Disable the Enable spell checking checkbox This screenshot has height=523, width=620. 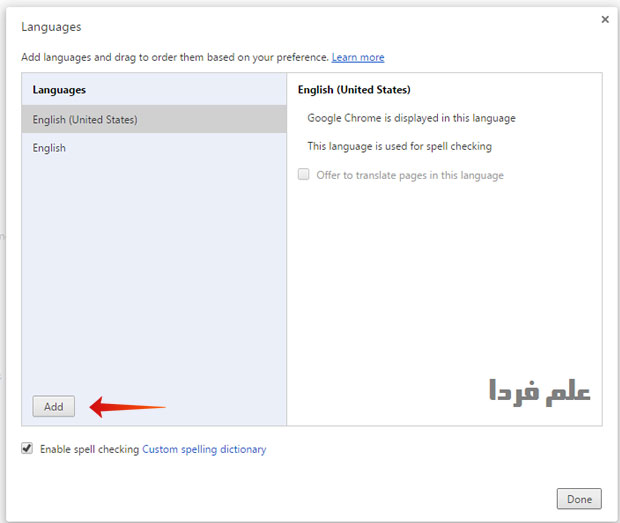pos(27,449)
